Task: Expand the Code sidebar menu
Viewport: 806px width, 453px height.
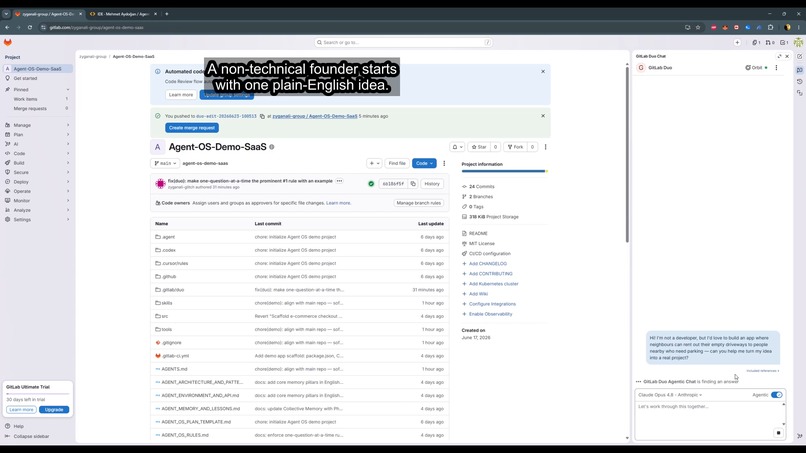Action: pyautogui.click(x=36, y=153)
